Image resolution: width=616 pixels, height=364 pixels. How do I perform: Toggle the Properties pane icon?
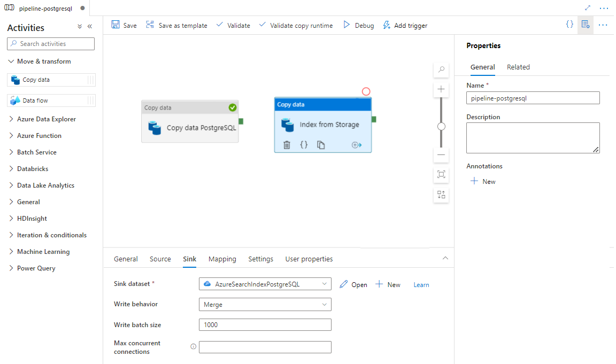(586, 25)
